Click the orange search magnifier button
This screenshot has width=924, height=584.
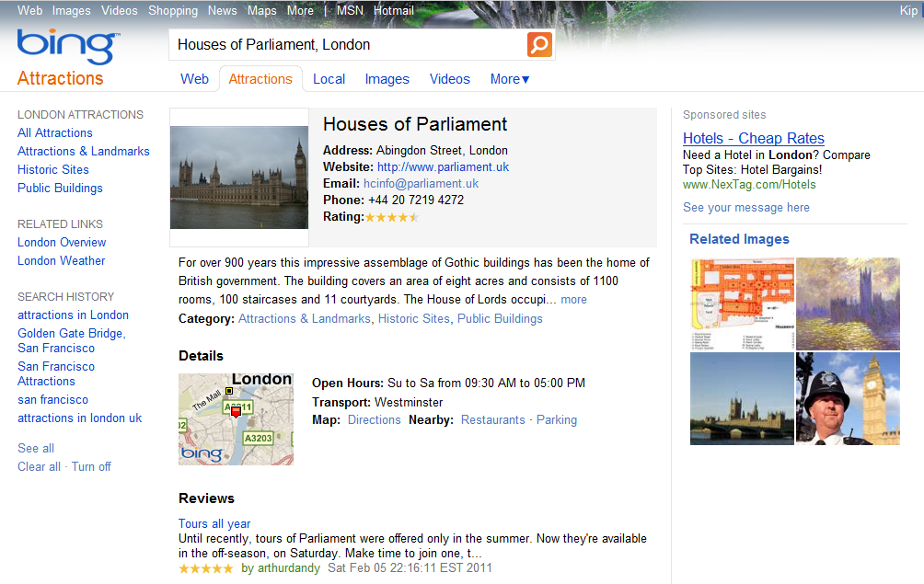pyautogui.click(x=539, y=45)
